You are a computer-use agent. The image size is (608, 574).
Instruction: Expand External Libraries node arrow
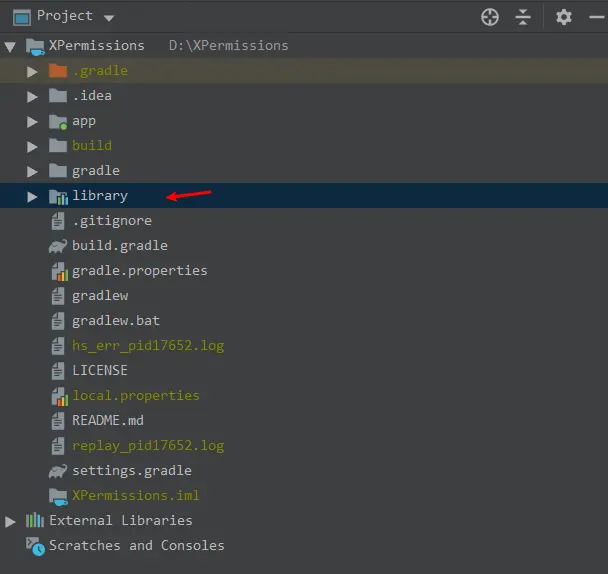click(10, 522)
